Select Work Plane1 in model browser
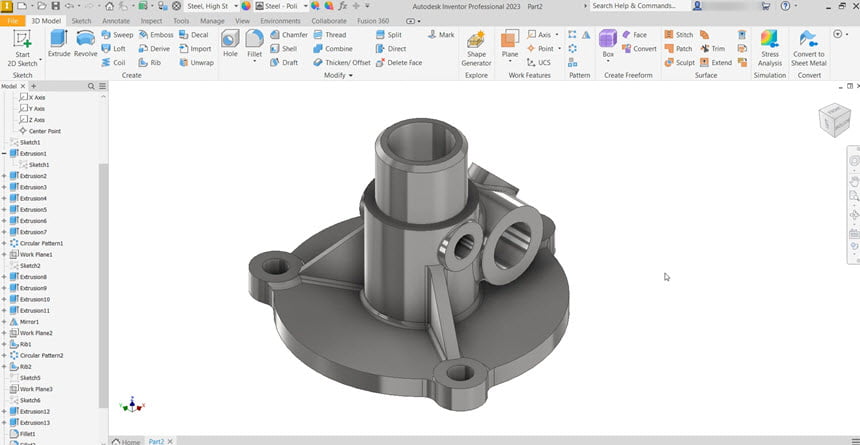Viewport: 860px width, 445px height. pyautogui.click(x=31, y=255)
